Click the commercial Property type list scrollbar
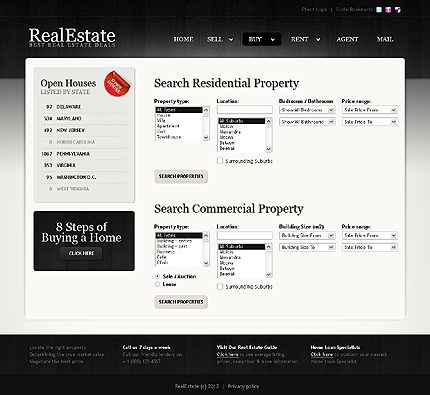 click(x=206, y=249)
